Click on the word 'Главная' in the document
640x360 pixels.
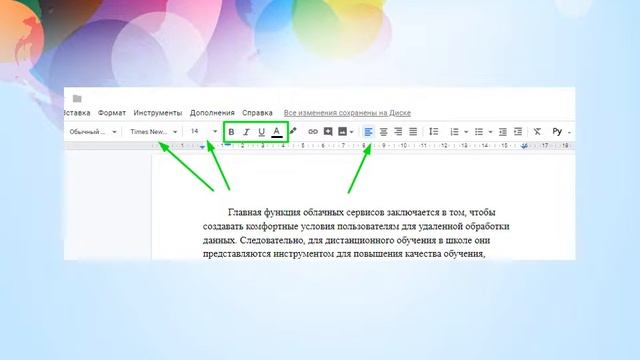coord(244,212)
